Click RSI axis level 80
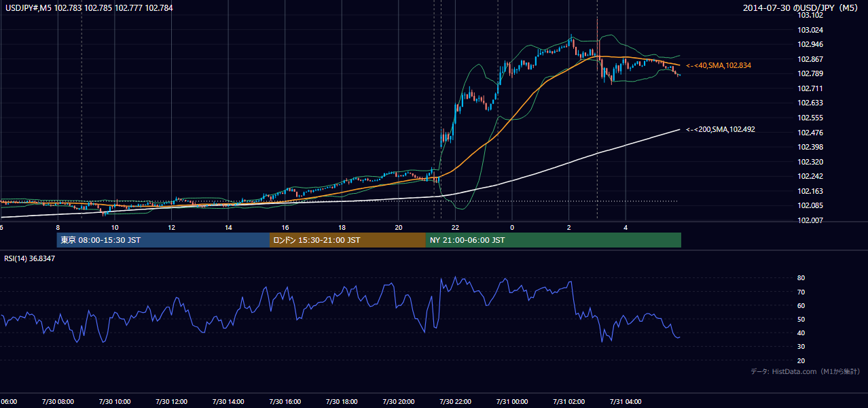This screenshot has width=868, height=408. tap(801, 278)
